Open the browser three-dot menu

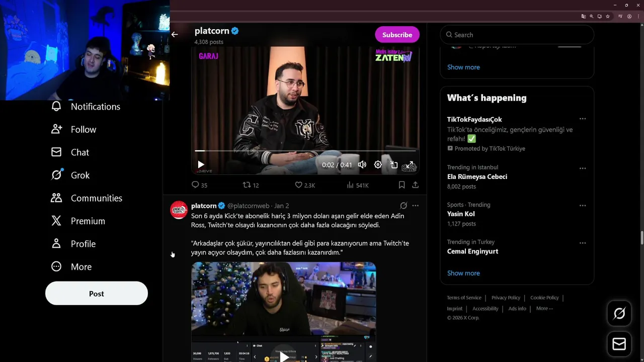click(638, 16)
